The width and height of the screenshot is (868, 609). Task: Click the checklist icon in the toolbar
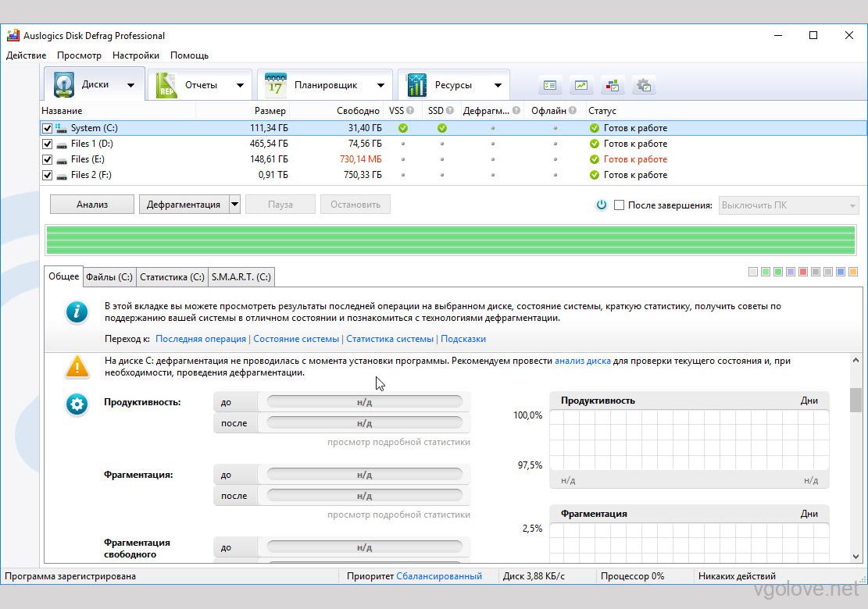(x=550, y=85)
